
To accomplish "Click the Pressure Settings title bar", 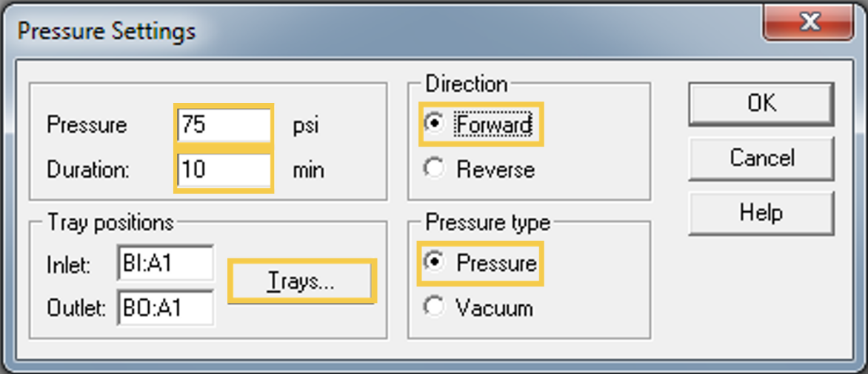I will (387, 30).
